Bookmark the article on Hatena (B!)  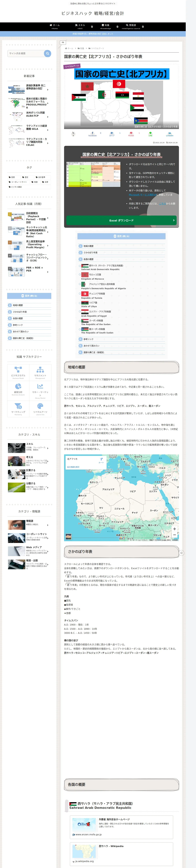tap(112, 134)
